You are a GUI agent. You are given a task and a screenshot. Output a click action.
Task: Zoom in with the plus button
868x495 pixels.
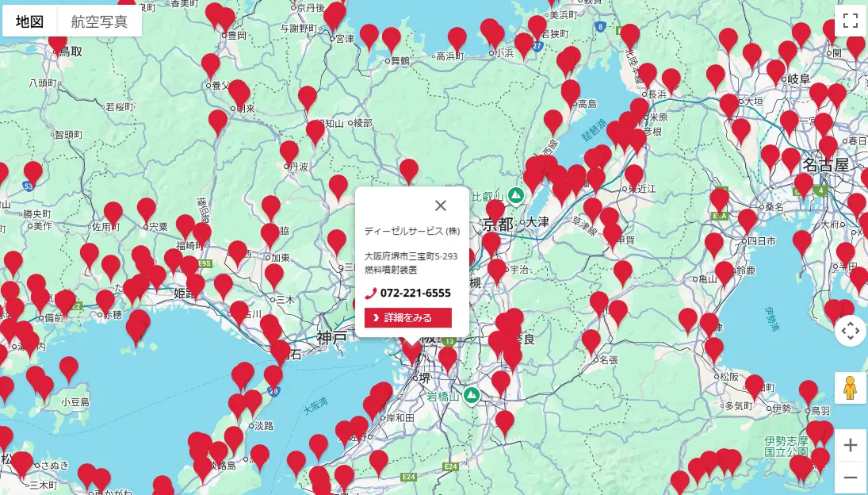pyautogui.click(x=850, y=445)
